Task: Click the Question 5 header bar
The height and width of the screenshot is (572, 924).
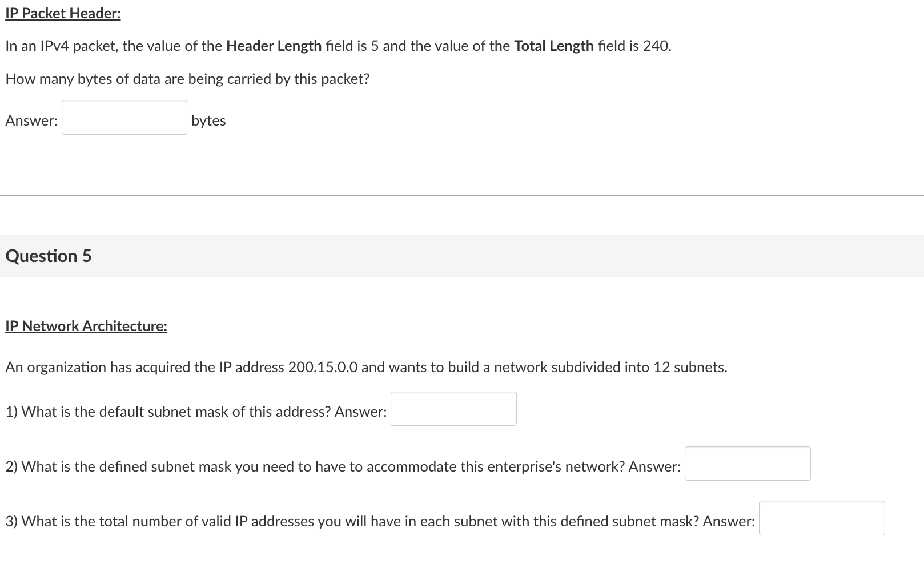Action: (x=49, y=256)
